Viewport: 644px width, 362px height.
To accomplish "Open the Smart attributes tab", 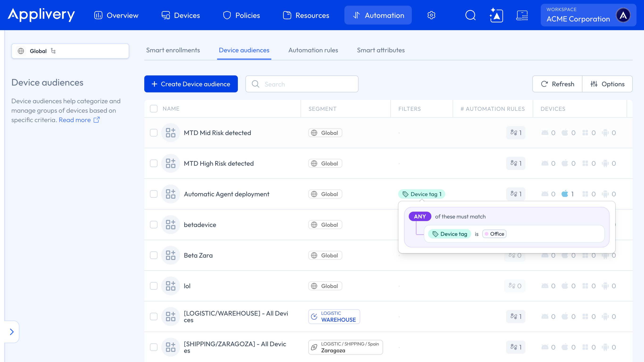I will pos(381,50).
